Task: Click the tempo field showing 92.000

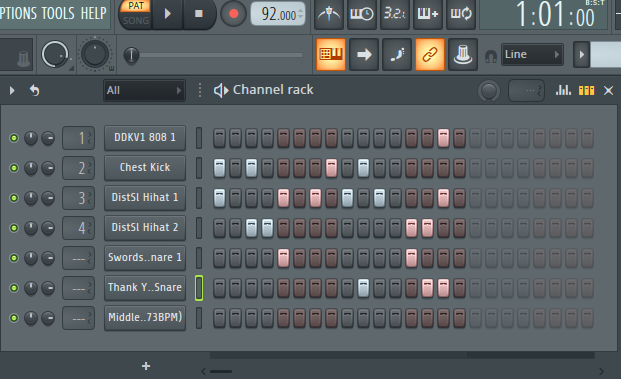Action: coord(278,14)
